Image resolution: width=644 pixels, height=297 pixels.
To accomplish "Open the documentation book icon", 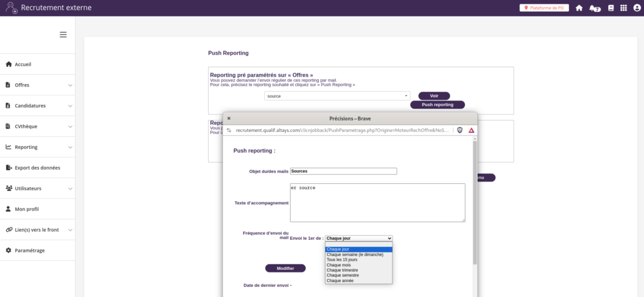I will [x=610, y=8].
